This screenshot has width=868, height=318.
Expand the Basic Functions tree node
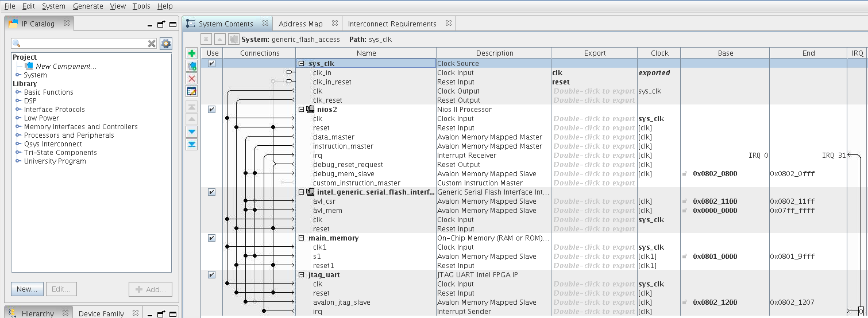(18, 92)
